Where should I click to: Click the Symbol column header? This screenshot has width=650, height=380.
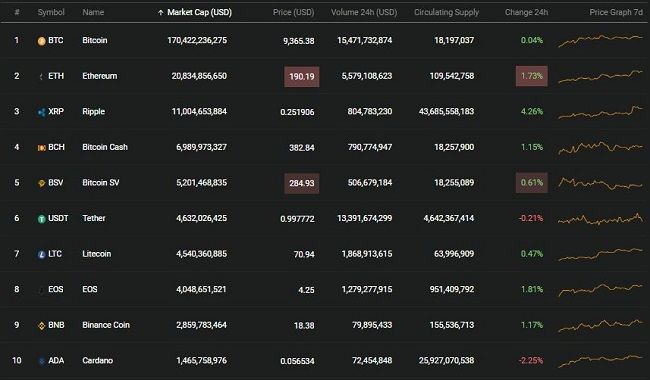point(51,12)
